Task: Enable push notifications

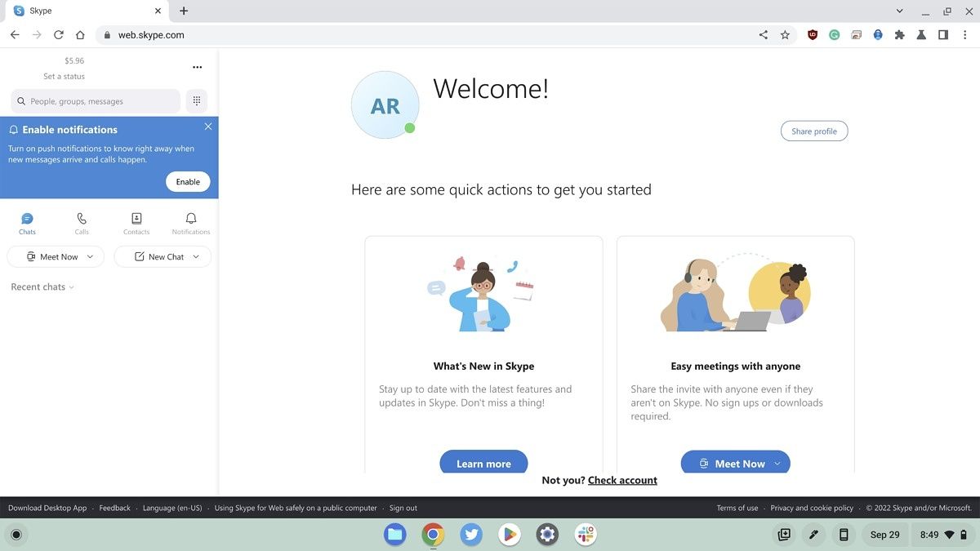Action: pyautogui.click(x=187, y=181)
